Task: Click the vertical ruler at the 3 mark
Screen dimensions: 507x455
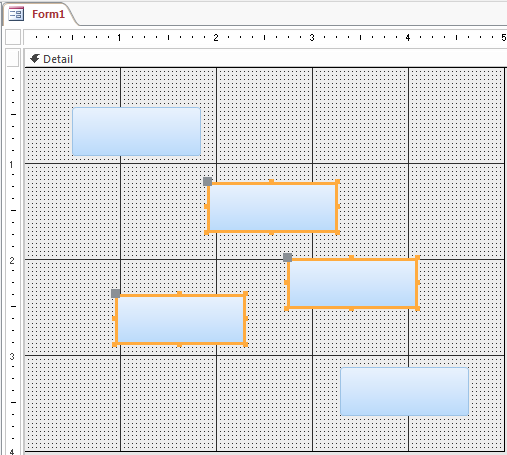Action: [x=12, y=356]
